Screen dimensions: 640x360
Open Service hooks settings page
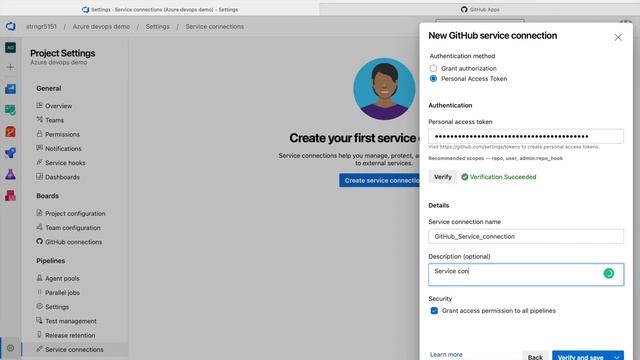pyautogui.click(x=65, y=163)
